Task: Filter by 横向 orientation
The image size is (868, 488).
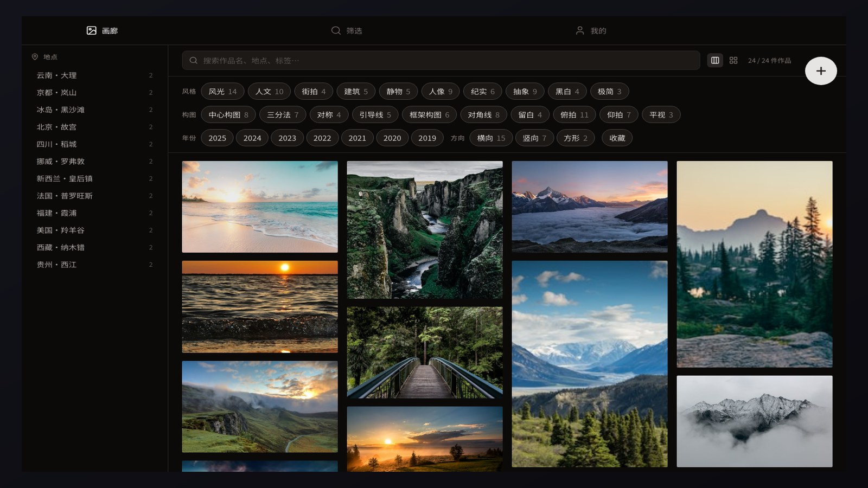Action: click(x=491, y=138)
